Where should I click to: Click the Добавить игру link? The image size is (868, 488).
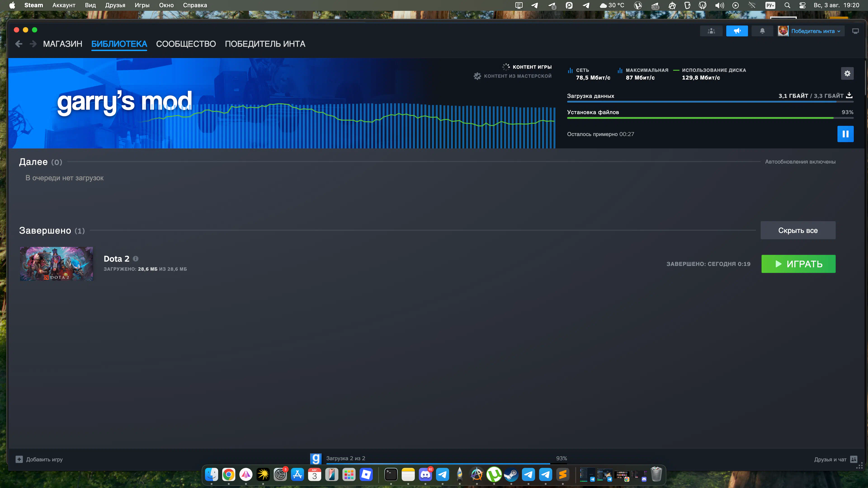pyautogui.click(x=45, y=459)
